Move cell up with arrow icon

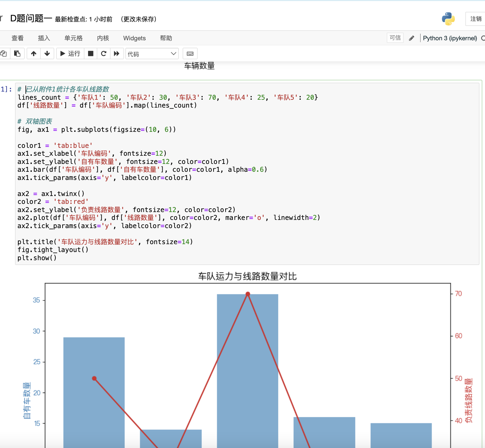[34, 53]
